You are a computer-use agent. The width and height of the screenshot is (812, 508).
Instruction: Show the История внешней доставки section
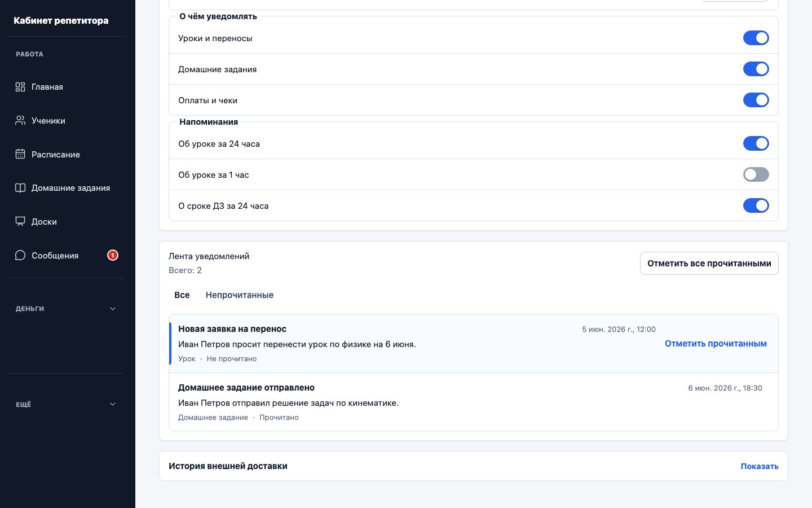coord(760,466)
